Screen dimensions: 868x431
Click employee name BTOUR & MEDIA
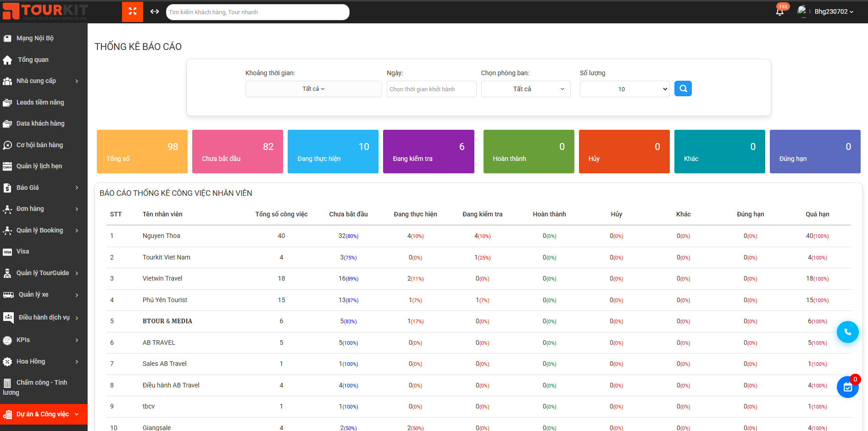[x=167, y=321]
